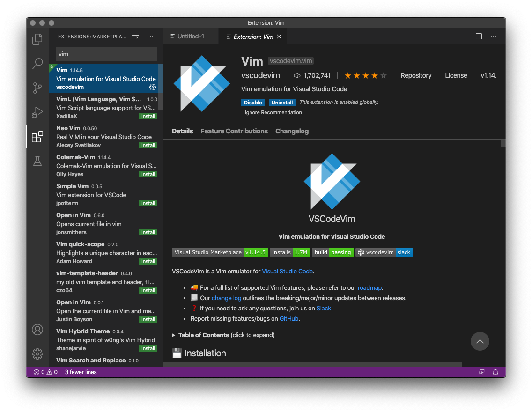532x412 pixels.
Task: Open the Testing view
Action: coord(37,161)
